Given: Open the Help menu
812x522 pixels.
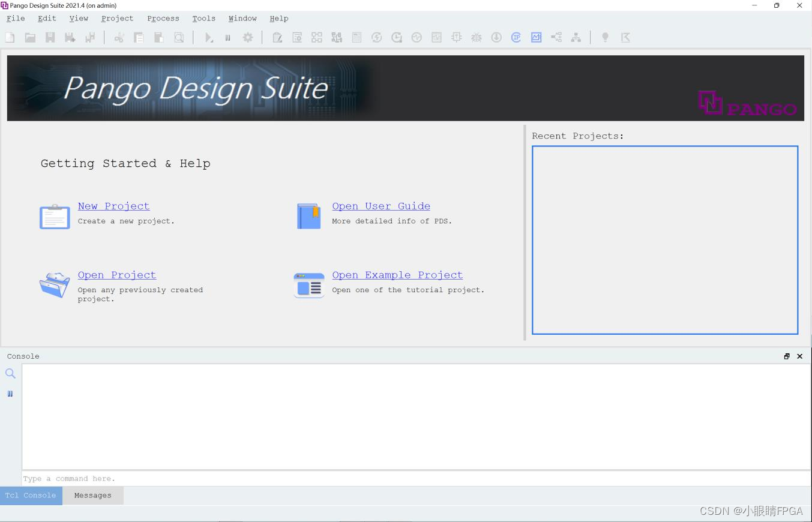Looking at the screenshot, I should [x=279, y=19].
